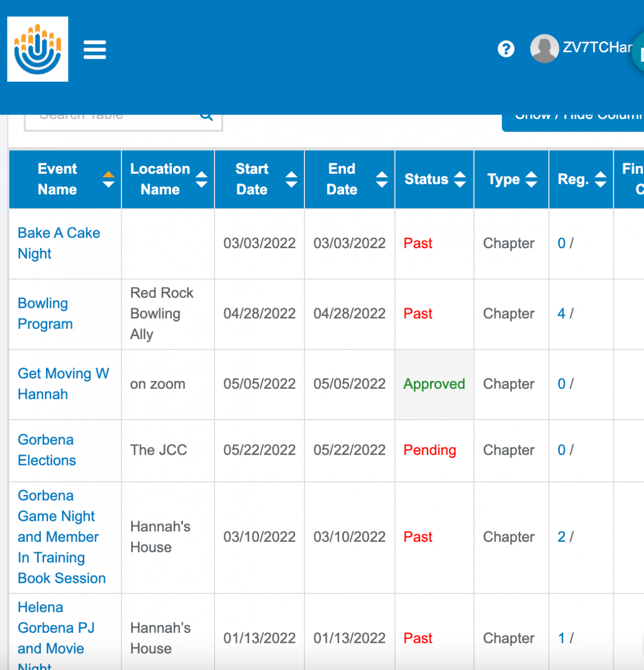The image size is (644, 670).
Task: Click the menorah logo in the header
Action: 38,49
